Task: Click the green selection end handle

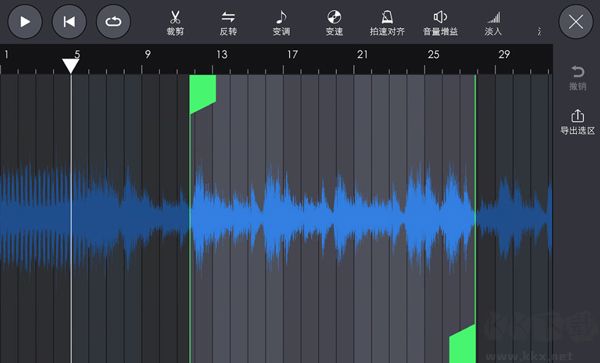Action: [x=462, y=344]
